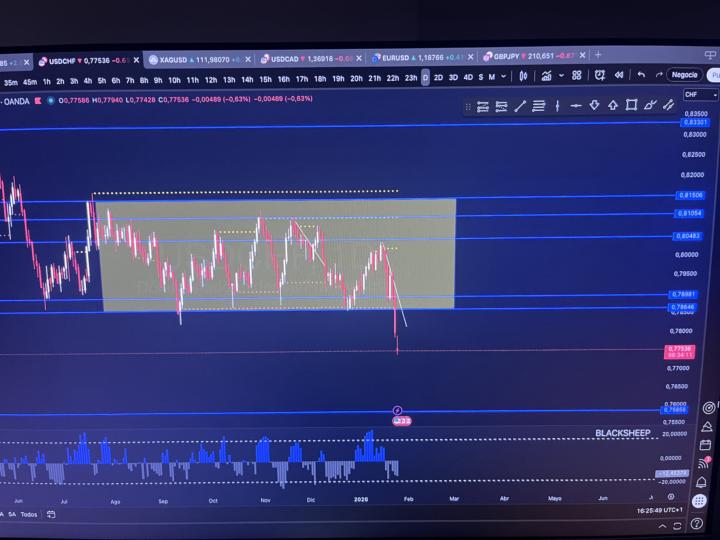Add a new chart tab with plus
The image size is (720, 540).
pos(598,55)
